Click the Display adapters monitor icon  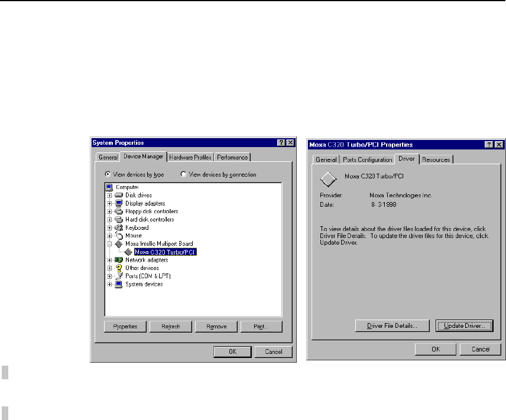[x=119, y=203]
